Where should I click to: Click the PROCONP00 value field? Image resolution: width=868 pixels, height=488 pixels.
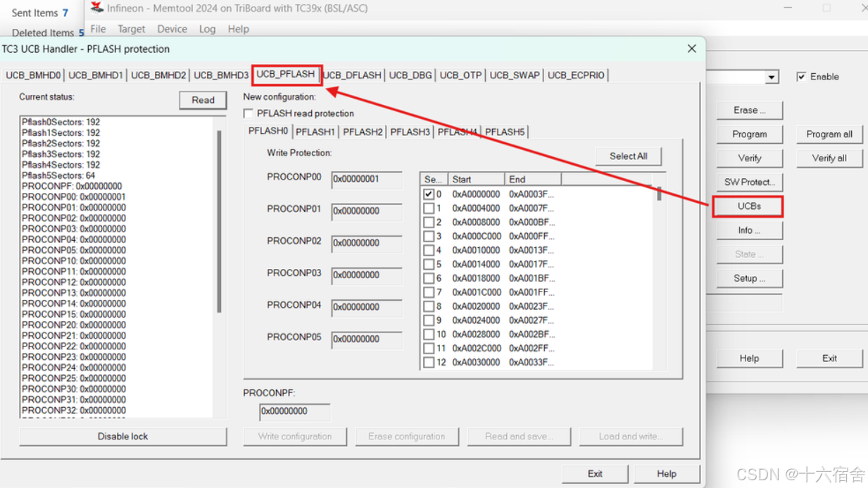click(x=367, y=180)
